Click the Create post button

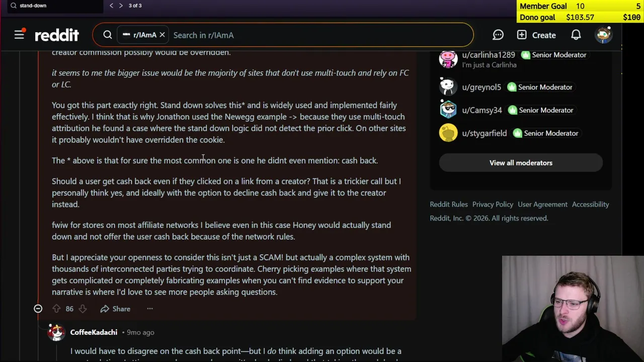tap(536, 35)
